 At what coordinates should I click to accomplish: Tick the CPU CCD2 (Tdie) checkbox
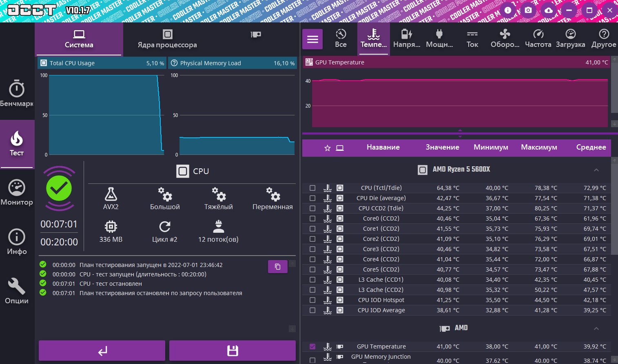point(312,208)
